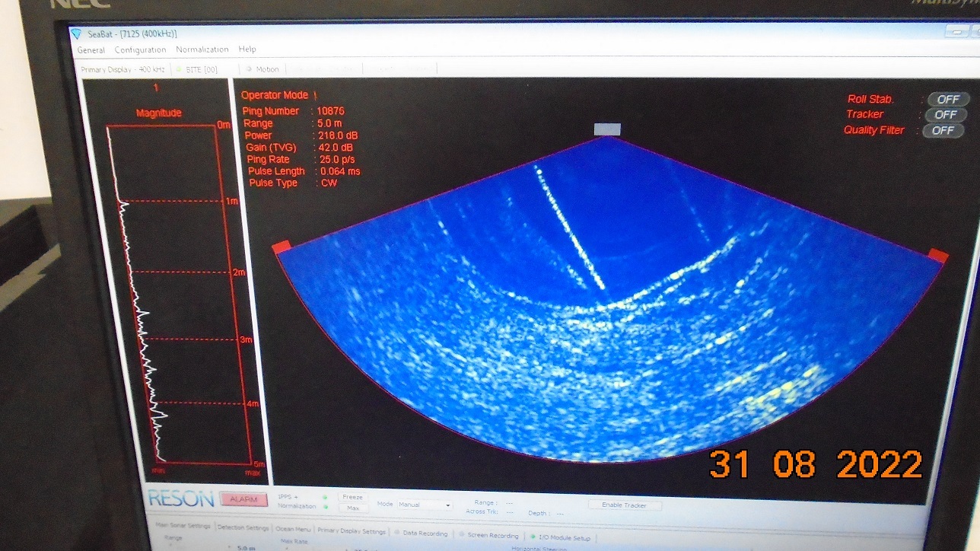Switch to the Ocean Menu tab
Screen dimensions: 980x551
click(293, 528)
